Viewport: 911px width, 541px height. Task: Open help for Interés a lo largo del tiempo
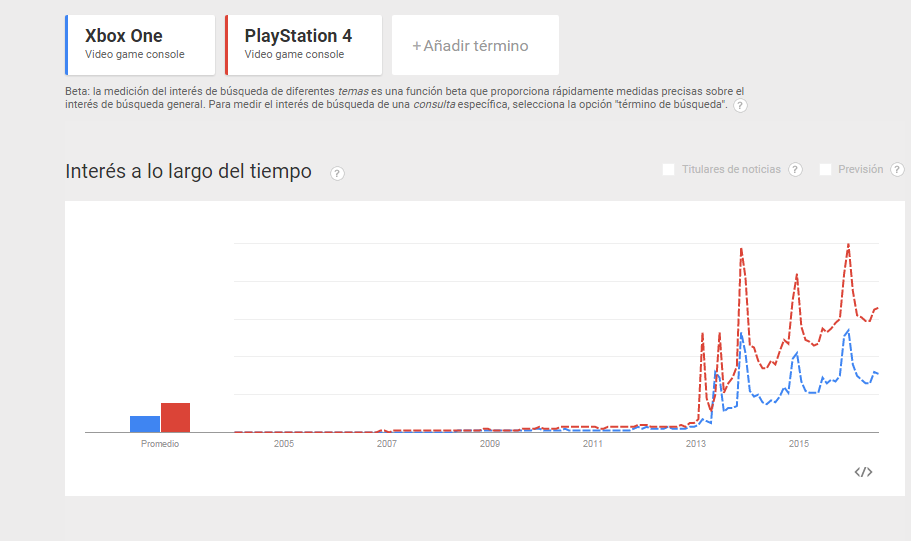337,173
